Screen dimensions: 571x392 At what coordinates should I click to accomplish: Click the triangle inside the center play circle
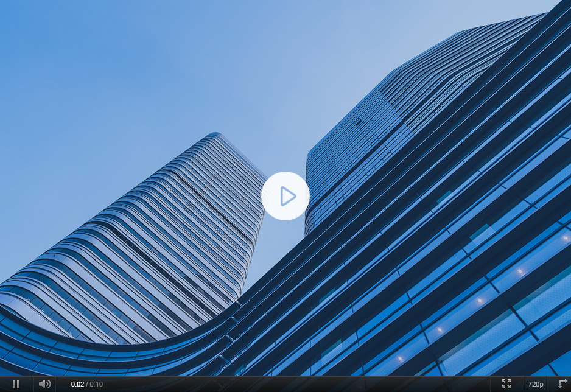287,196
